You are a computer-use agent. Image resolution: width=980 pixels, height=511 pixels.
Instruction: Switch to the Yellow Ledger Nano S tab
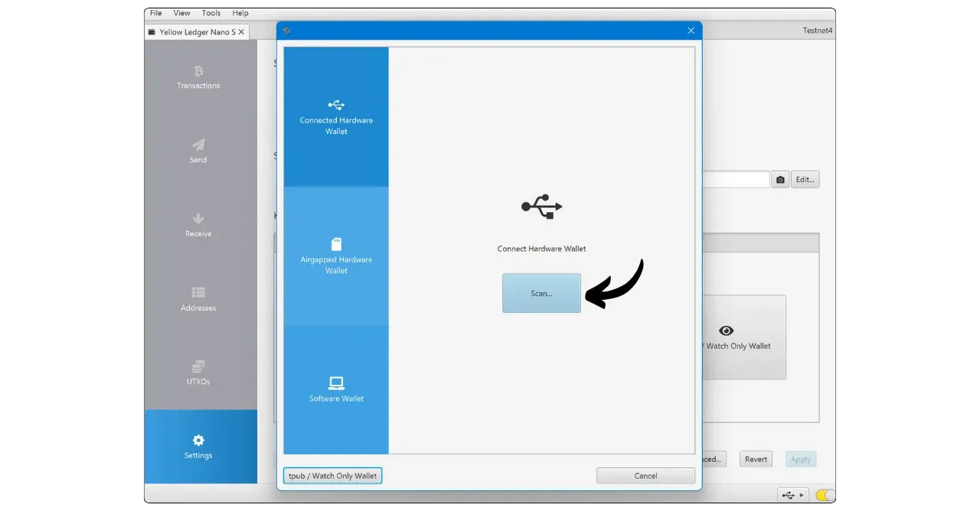tap(196, 32)
